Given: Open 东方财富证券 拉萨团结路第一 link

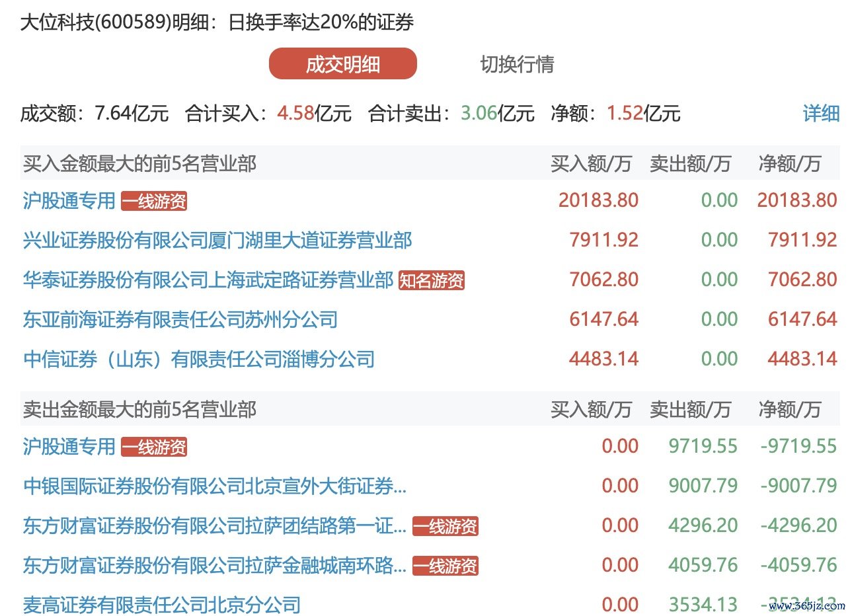Looking at the screenshot, I should click(215, 526).
